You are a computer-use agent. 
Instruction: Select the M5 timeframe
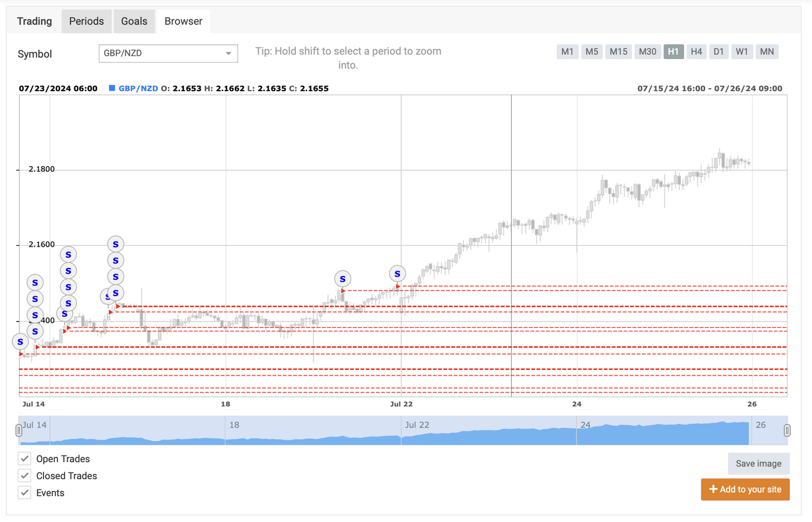point(592,52)
